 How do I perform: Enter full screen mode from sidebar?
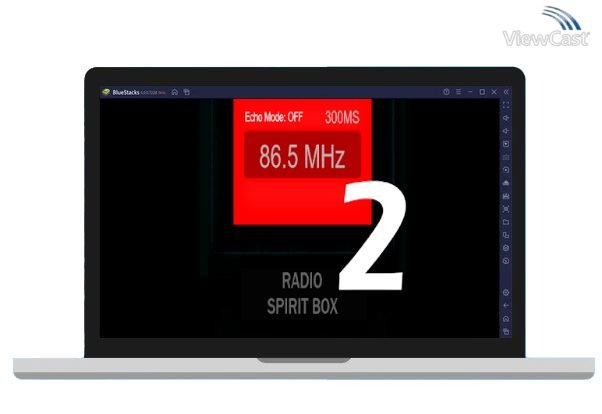click(x=506, y=105)
